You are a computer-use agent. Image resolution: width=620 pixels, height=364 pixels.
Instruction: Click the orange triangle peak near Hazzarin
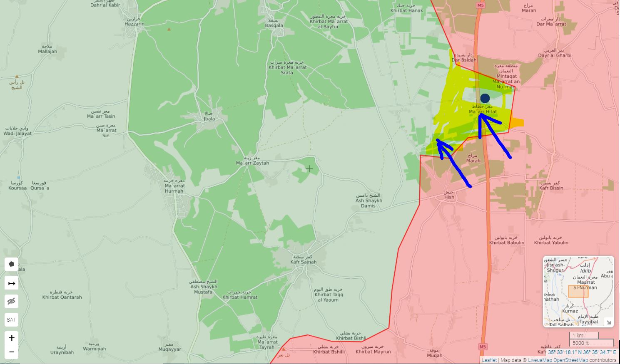pos(169,29)
